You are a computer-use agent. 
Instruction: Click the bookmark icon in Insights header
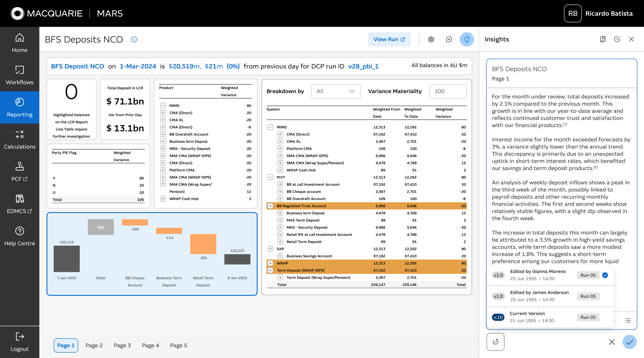[603, 39]
